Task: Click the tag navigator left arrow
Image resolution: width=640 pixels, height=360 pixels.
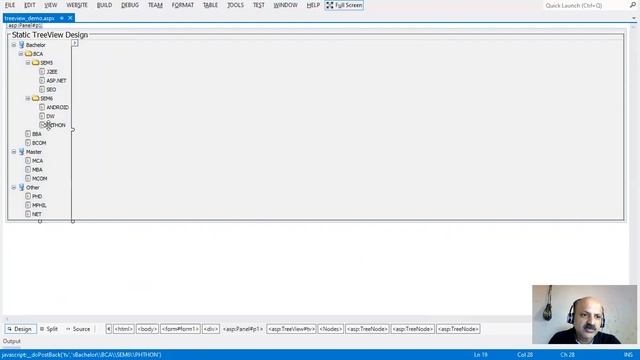Action: [109, 329]
